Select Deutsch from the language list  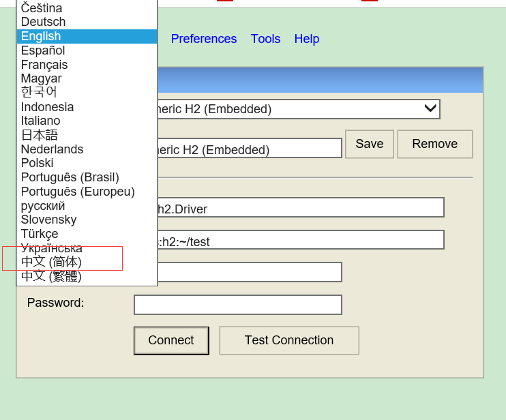tap(43, 22)
